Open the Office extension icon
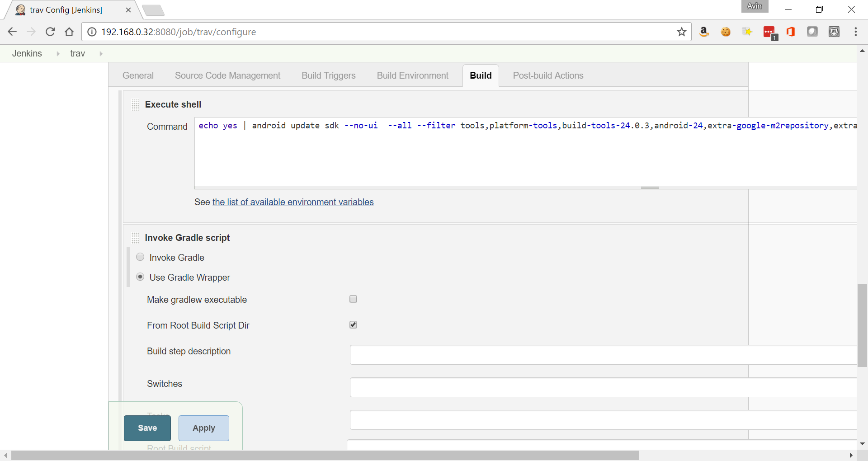 791,32
